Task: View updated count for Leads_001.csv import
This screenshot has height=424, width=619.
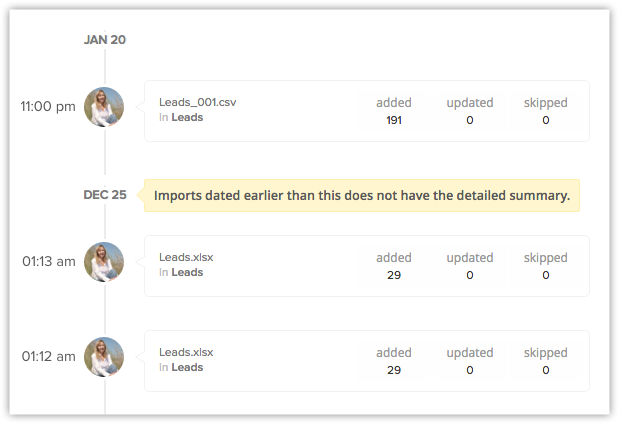Action: [469, 120]
